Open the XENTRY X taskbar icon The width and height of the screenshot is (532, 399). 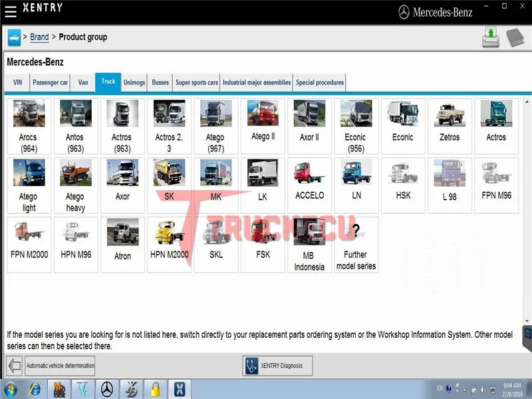pos(180,389)
